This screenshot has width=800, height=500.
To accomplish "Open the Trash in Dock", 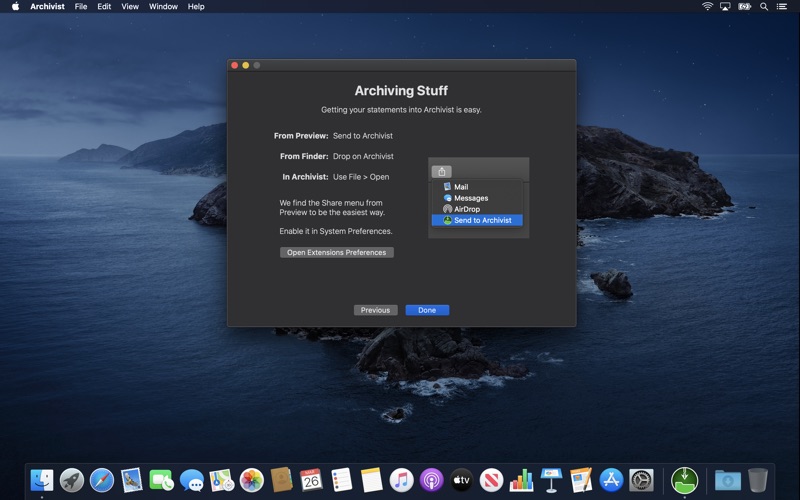I will tap(758, 480).
